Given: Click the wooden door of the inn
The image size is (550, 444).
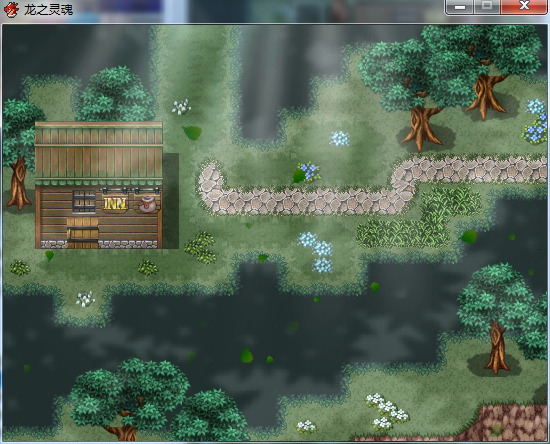Looking at the screenshot, I should tap(83, 233).
